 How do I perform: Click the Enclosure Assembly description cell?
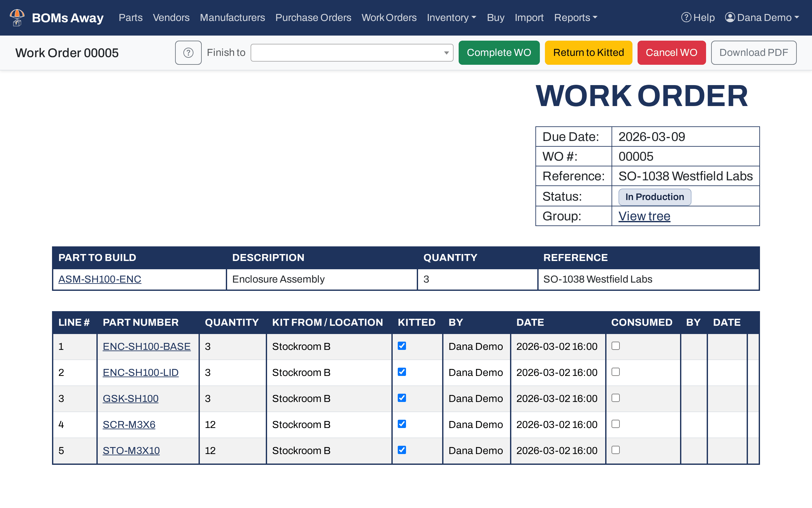click(322, 279)
